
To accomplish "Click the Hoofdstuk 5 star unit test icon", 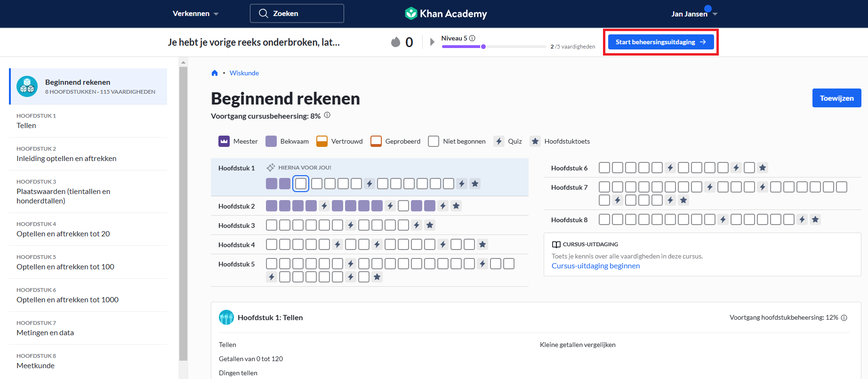I will pyautogui.click(x=377, y=277).
